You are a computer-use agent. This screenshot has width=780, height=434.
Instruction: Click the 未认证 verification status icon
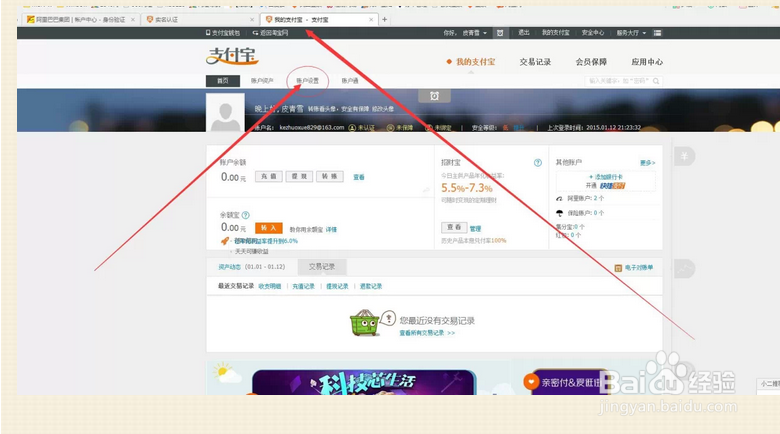[352, 128]
